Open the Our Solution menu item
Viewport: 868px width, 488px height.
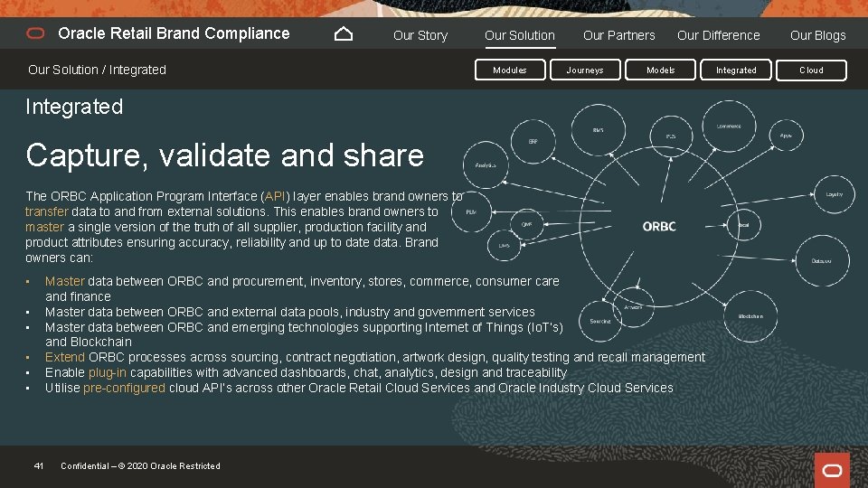pos(519,35)
